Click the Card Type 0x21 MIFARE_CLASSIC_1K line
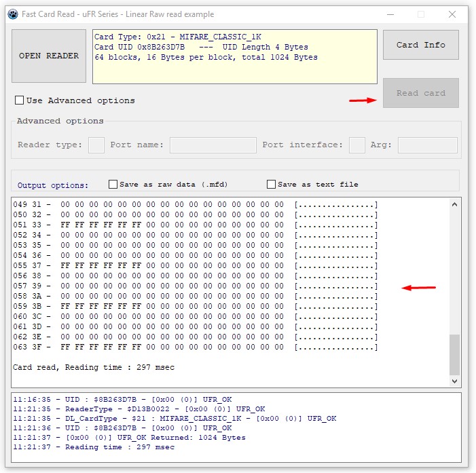476x473 pixels. (x=178, y=37)
